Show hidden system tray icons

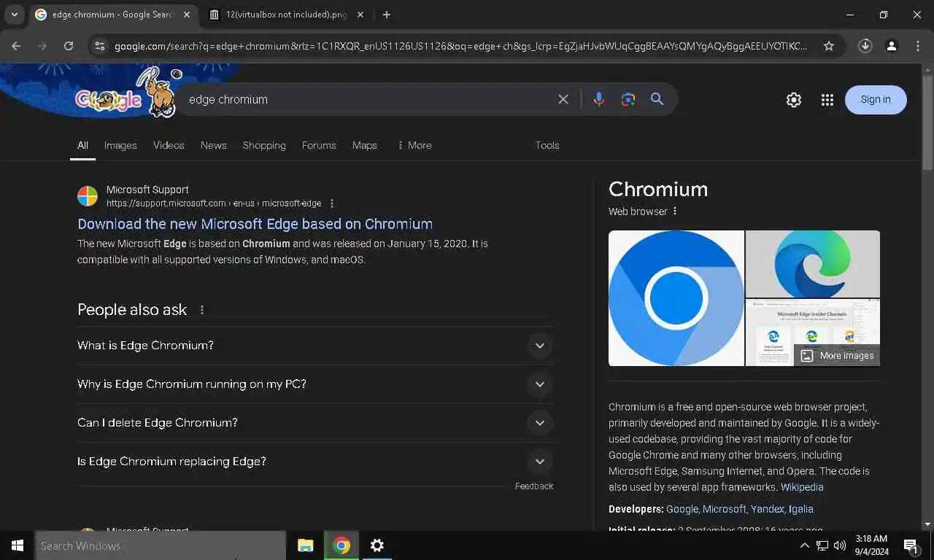point(805,545)
